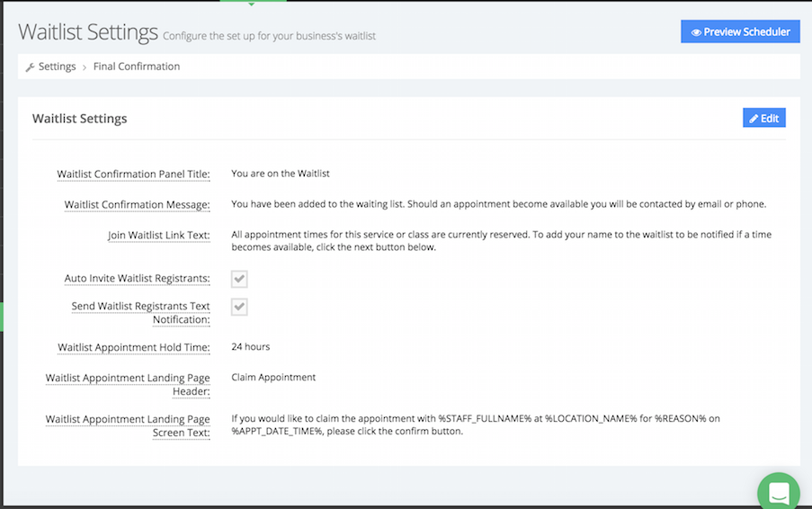Image resolution: width=812 pixels, height=509 pixels.
Task: Select the Join Waitlist Link Text label
Action: 157,236
